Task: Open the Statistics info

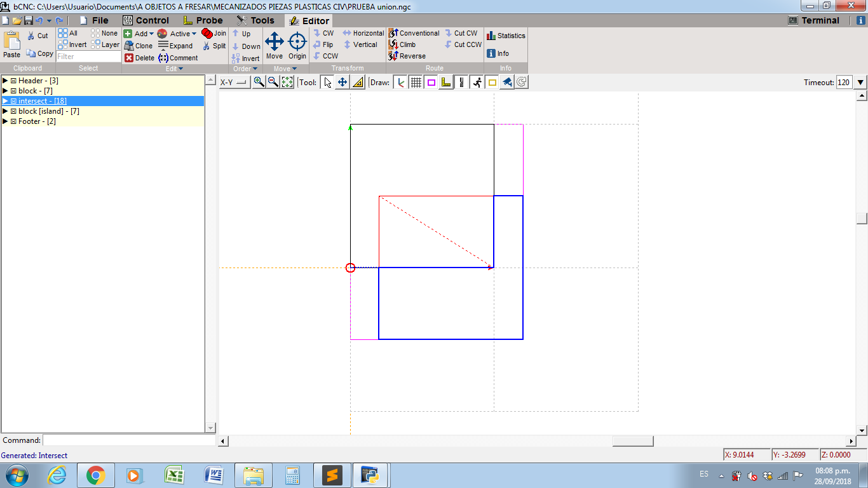Action: pyautogui.click(x=506, y=36)
